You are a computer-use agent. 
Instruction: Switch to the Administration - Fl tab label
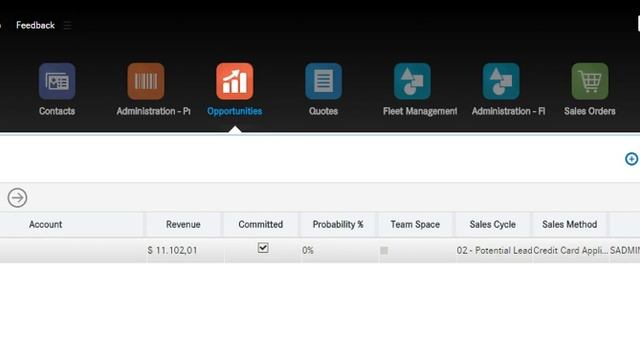pyautogui.click(x=508, y=111)
